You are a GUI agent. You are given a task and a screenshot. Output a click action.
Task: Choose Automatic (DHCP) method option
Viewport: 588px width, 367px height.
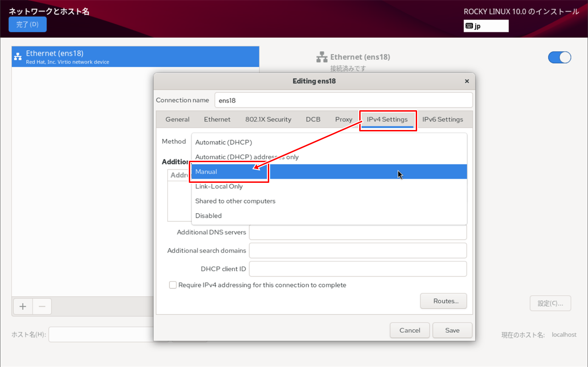(x=224, y=142)
